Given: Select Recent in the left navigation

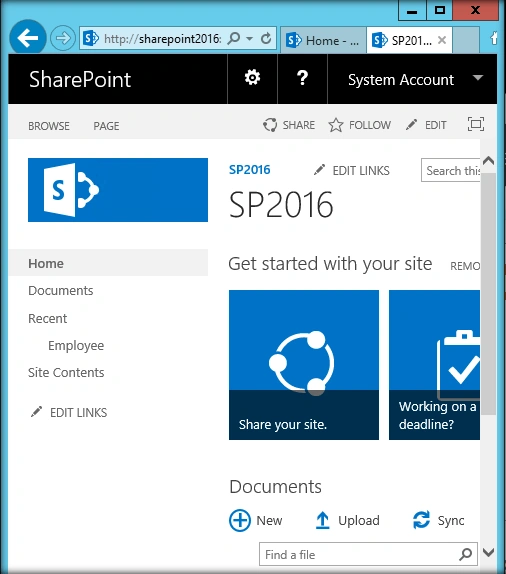Looking at the screenshot, I should (x=48, y=318).
